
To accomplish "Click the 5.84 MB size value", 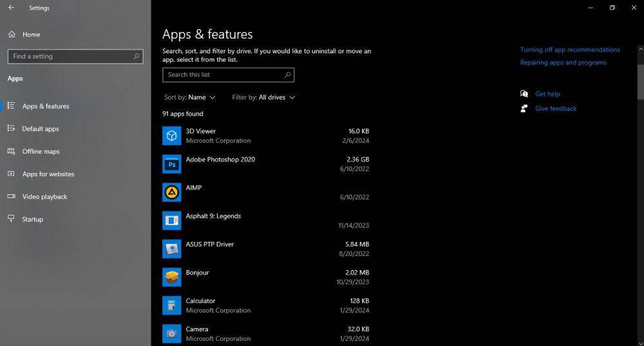I will click(x=357, y=244).
